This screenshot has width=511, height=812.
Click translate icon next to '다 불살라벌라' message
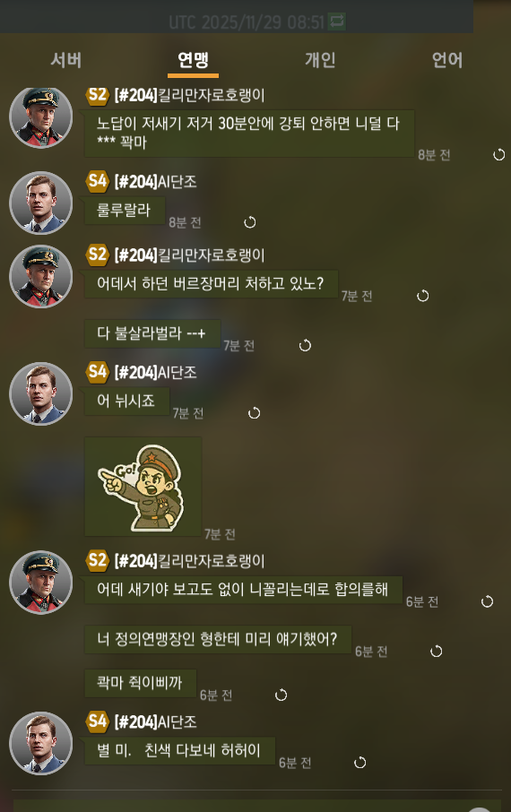(x=305, y=345)
